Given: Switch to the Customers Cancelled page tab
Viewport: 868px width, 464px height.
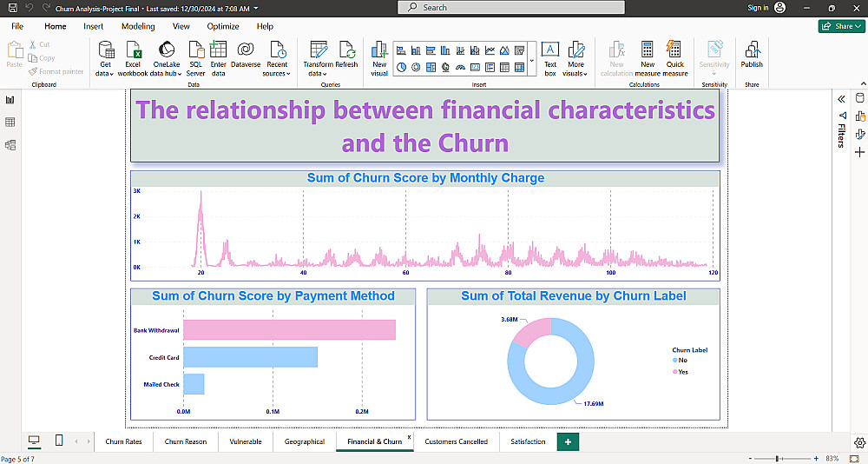Looking at the screenshot, I should click(457, 441).
